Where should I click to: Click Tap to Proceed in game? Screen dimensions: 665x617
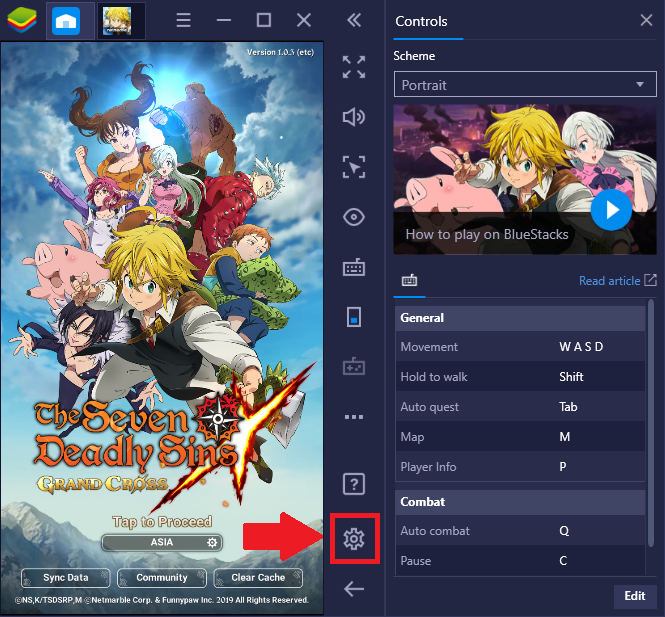[x=162, y=522]
